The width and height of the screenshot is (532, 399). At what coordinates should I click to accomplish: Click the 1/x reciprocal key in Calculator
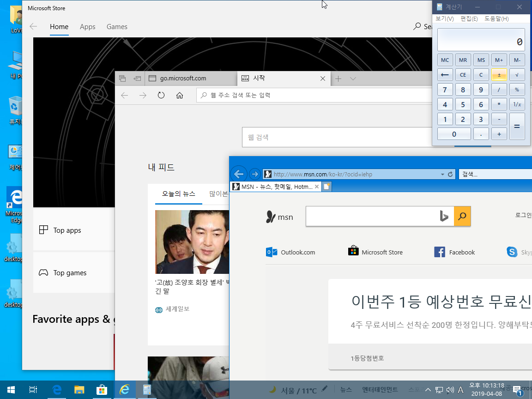(x=517, y=104)
